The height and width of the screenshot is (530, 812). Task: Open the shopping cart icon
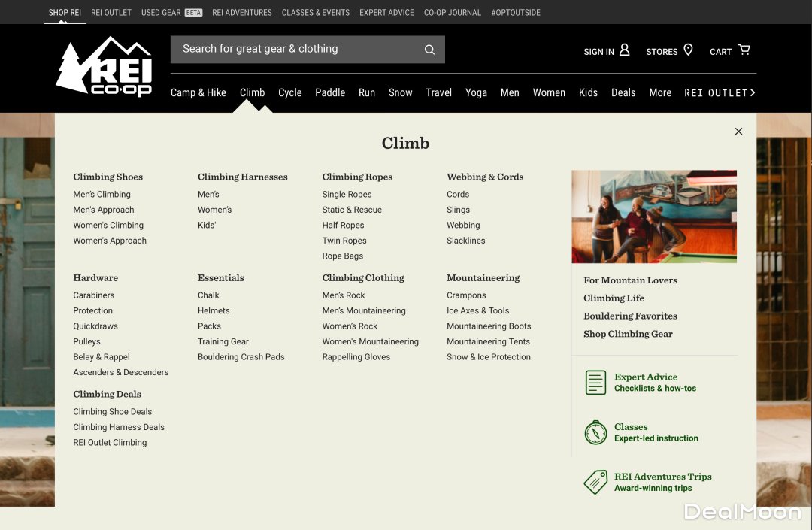[744, 50]
